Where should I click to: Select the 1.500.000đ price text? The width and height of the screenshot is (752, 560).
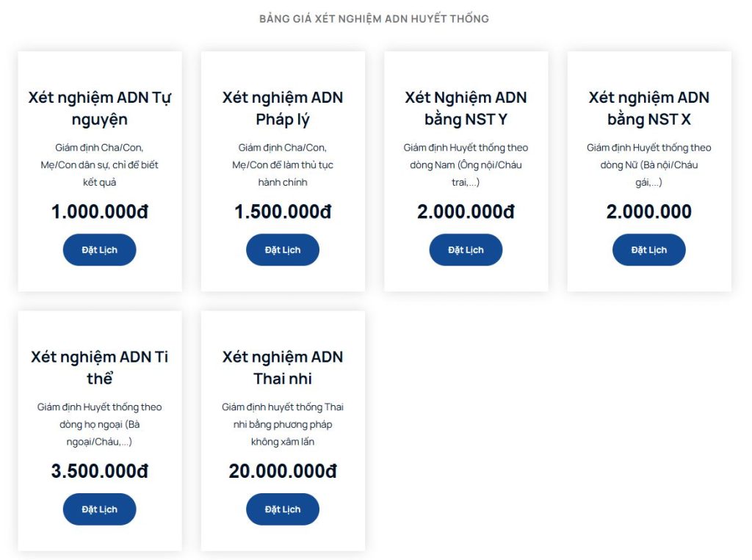(282, 211)
